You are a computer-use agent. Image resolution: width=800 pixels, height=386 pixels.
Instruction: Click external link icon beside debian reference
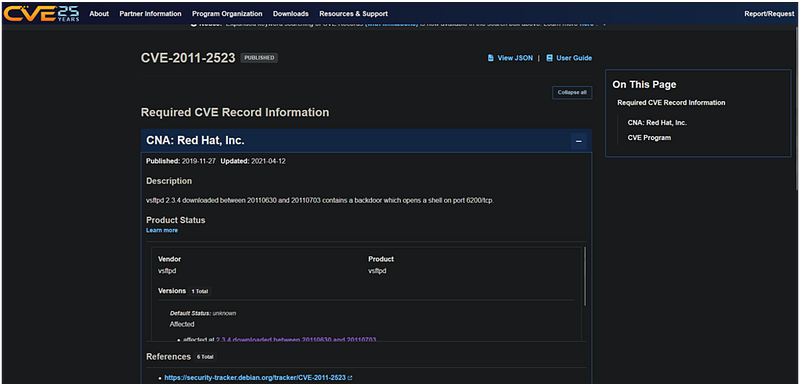(350, 378)
